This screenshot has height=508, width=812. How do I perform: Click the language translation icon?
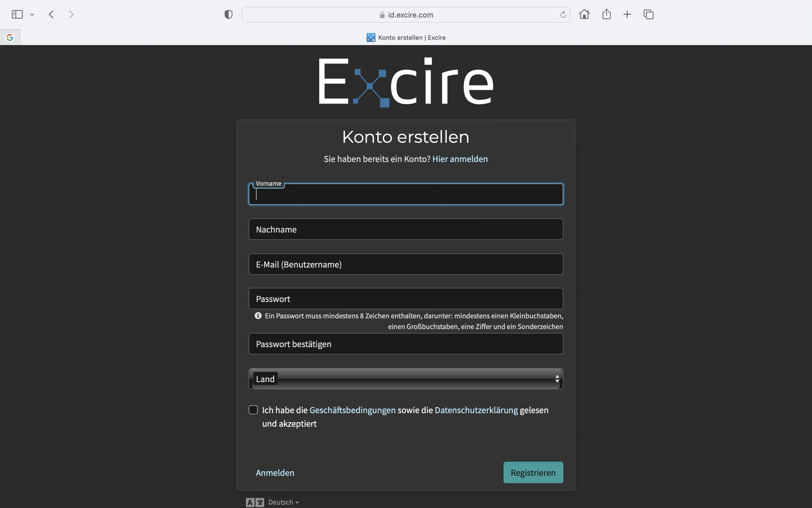(255, 502)
